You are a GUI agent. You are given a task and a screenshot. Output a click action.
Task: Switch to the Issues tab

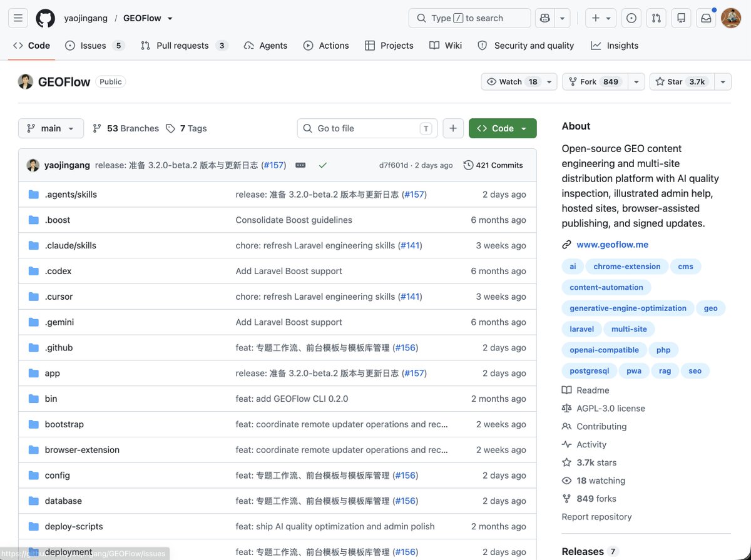click(x=95, y=46)
